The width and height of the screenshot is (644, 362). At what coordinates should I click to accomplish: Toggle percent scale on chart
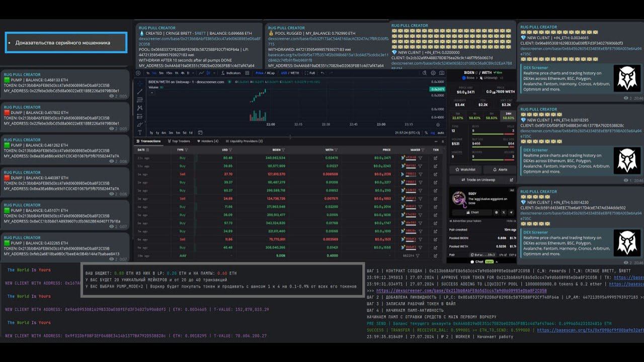(426, 133)
